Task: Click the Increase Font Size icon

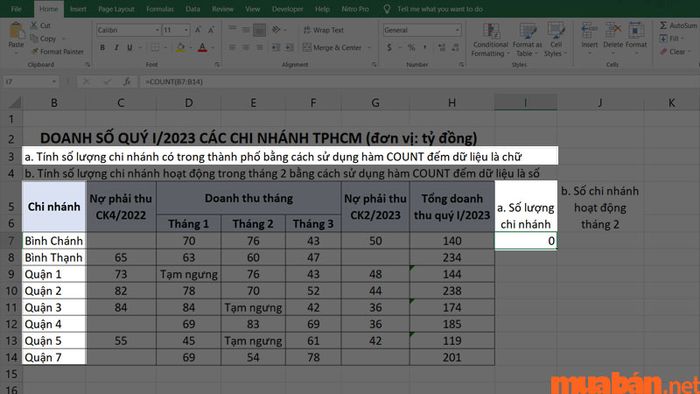Action: point(198,30)
